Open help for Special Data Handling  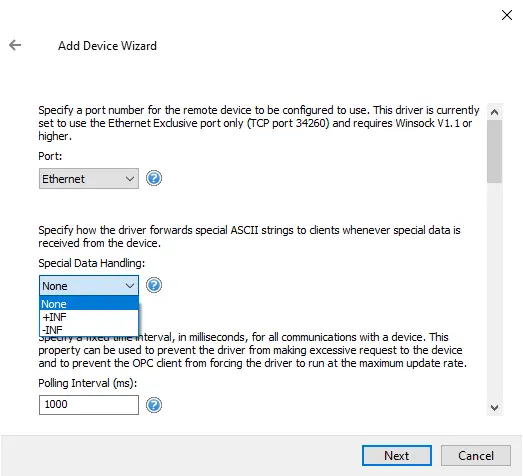154,285
